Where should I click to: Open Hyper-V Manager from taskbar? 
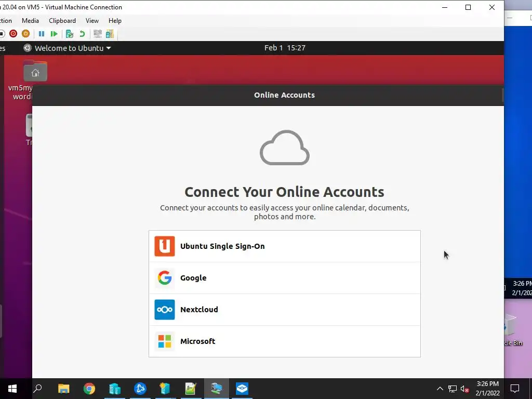(165, 389)
